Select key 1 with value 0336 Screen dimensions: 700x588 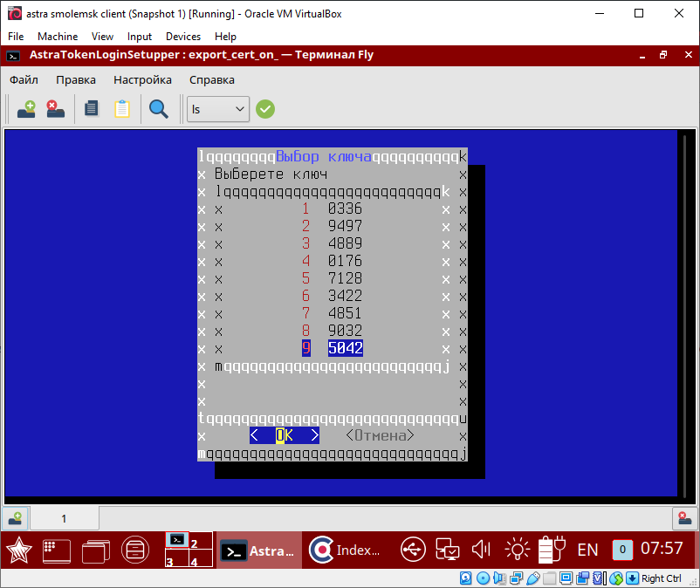pos(333,209)
